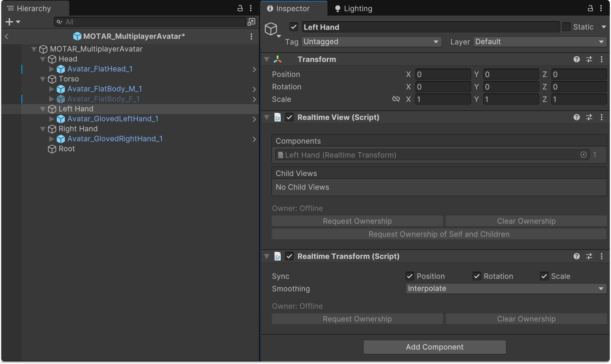This screenshot has width=611, height=364.
Task: Click the Hierarchy lock icon
Action: pyautogui.click(x=240, y=8)
